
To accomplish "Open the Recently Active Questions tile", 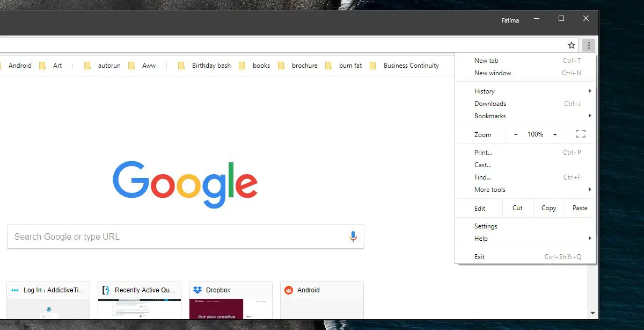I will coord(140,300).
